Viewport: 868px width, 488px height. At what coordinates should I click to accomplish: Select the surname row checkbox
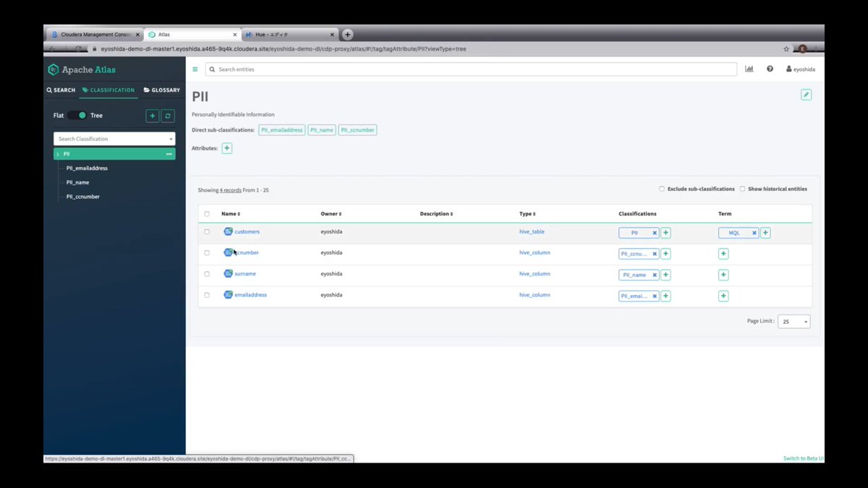(207, 274)
